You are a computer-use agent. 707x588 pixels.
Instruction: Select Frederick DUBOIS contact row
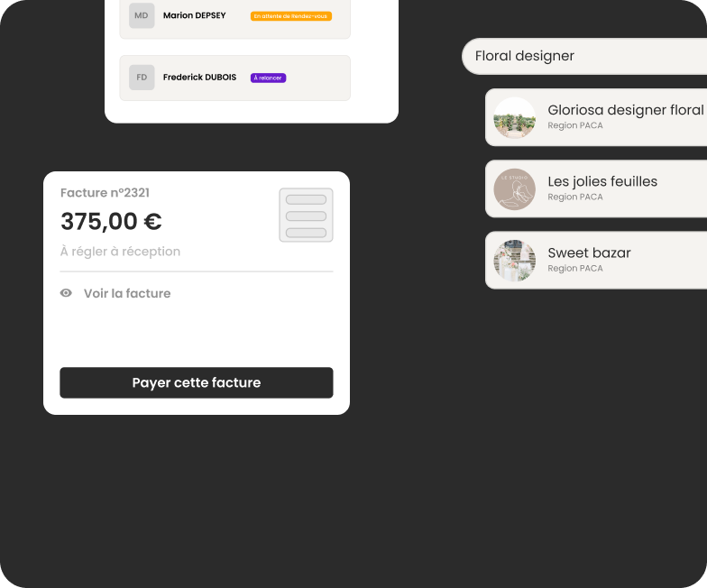coord(234,78)
